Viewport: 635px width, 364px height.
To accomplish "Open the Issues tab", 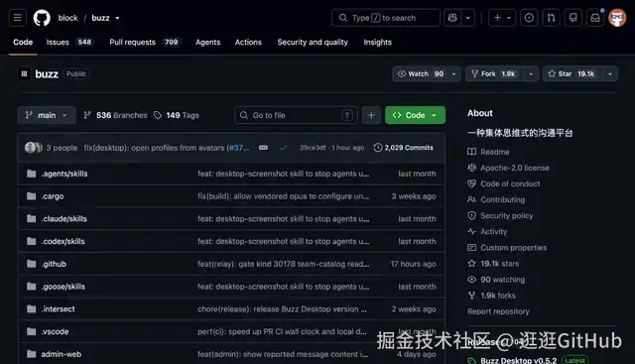I will pos(69,42).
